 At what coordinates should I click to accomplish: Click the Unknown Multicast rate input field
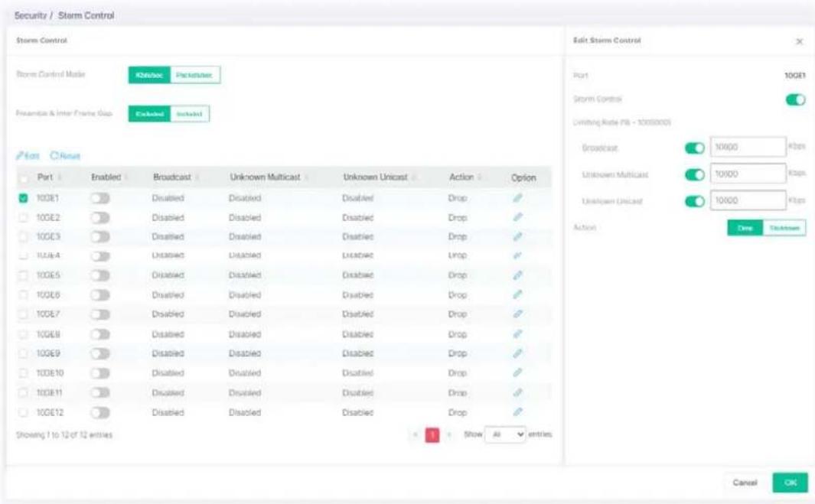tap(748, 174)
